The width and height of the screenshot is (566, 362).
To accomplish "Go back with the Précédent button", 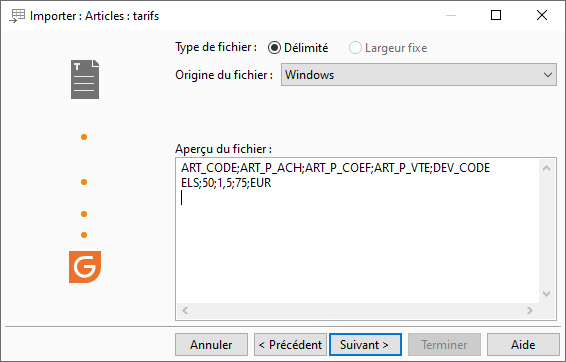I will tap(290, 345).
